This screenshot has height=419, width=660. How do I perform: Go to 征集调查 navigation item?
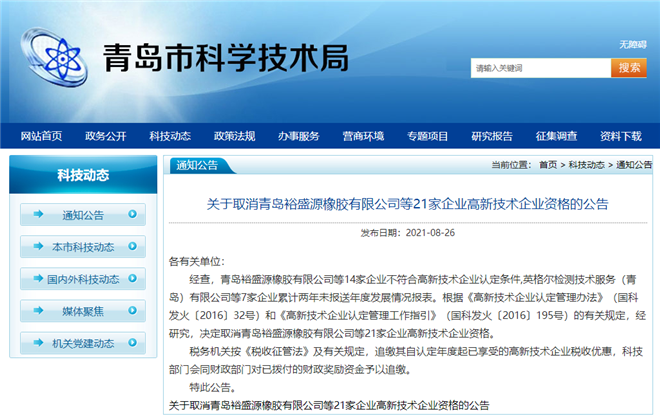(556, 136)
